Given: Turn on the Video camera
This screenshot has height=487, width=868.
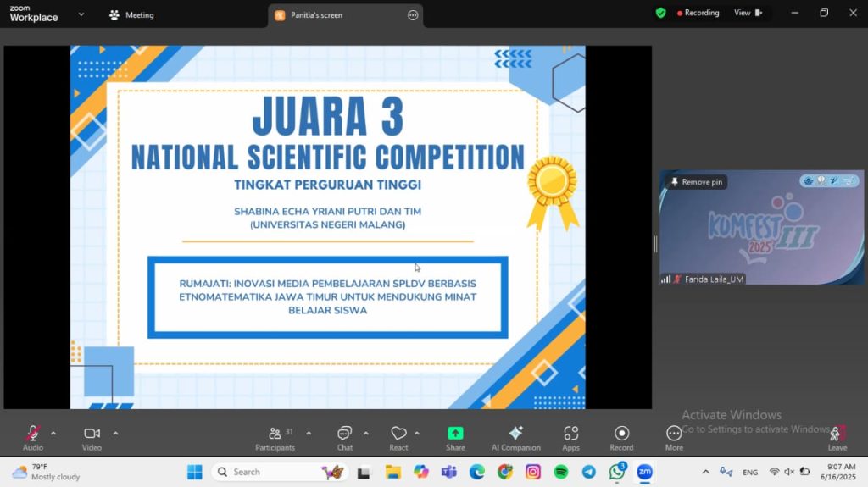Looking at the screenshot, I should click(92, 434).
